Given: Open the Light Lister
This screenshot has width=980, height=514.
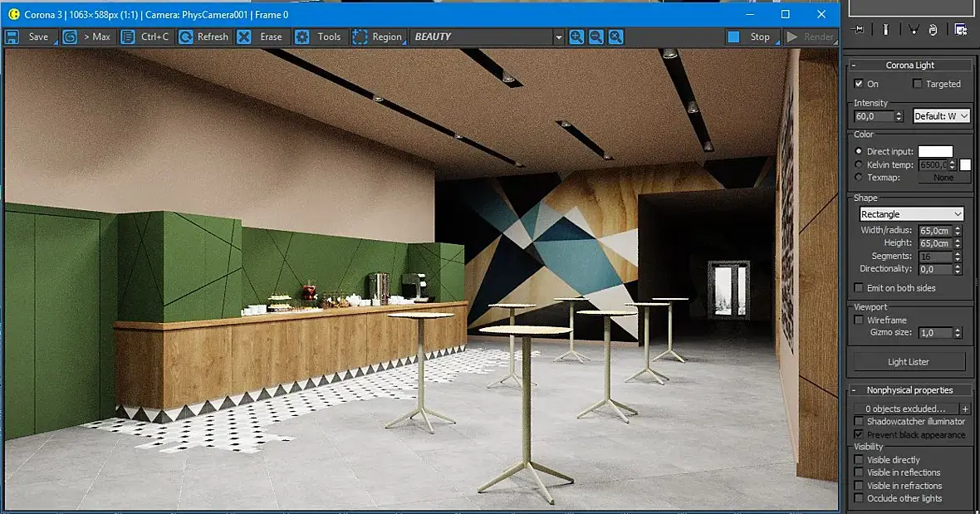Looking at the screenshot, I should pyautogui.click(x=908, y=361).
